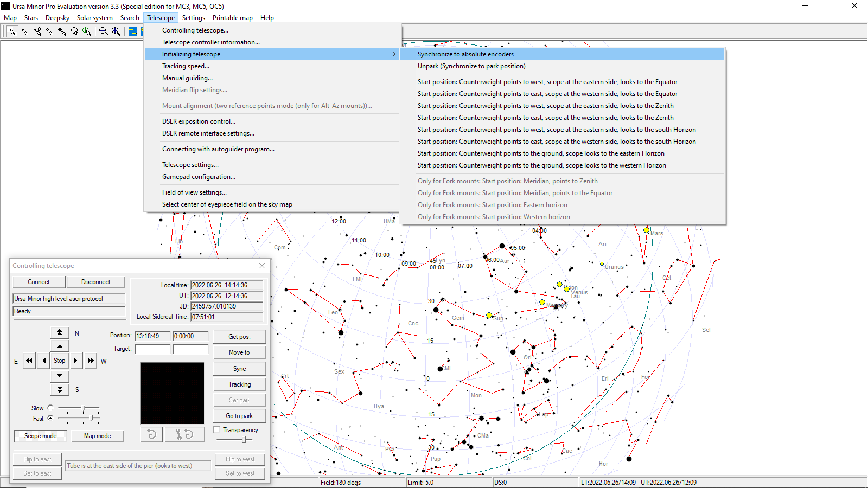Click the Connect button
Image resolution: width=868 pixels, height=488 pixels.
(x=39, y=282)
